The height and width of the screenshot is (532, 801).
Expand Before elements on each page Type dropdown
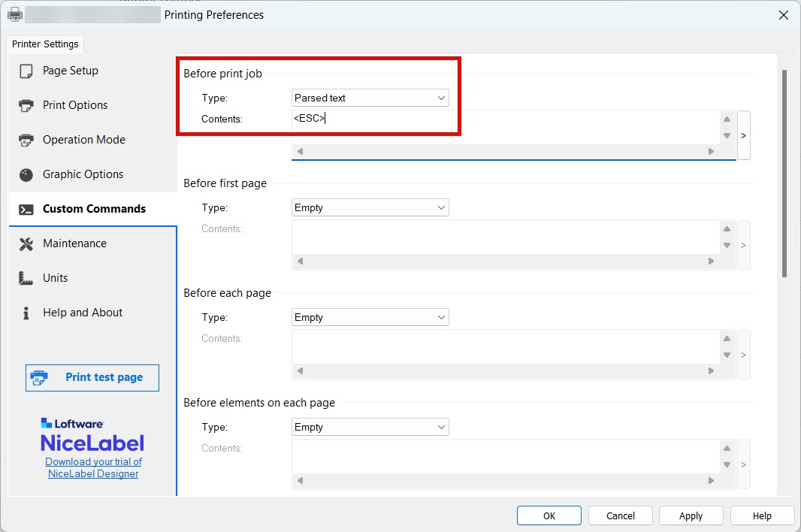click(x=370, y=427)
